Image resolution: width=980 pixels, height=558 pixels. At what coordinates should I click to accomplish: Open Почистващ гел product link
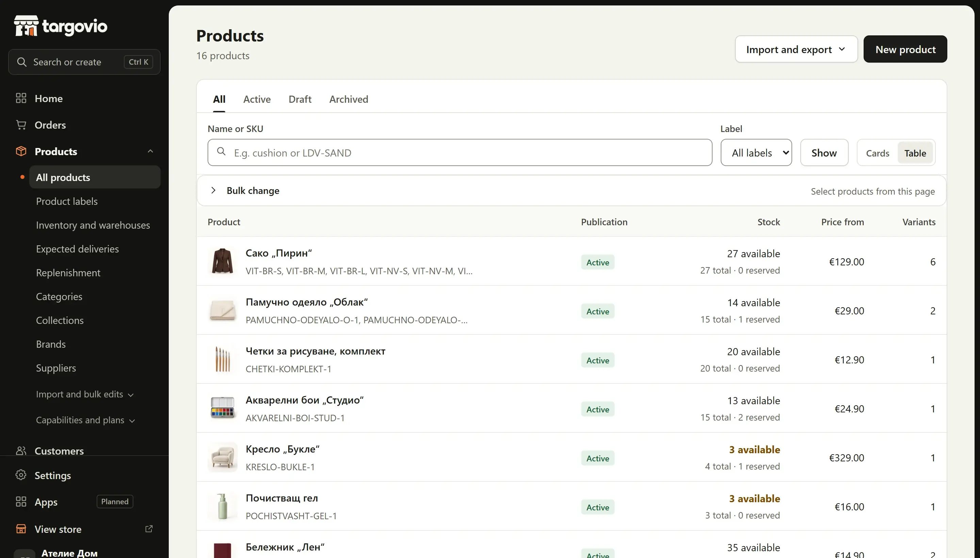coord(282,498)
